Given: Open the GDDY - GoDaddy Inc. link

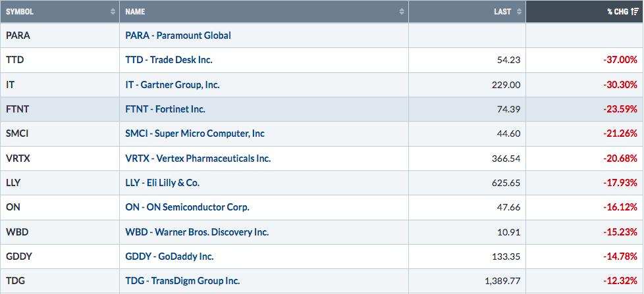Looking at the screenshot, I should tap(169, 257).
